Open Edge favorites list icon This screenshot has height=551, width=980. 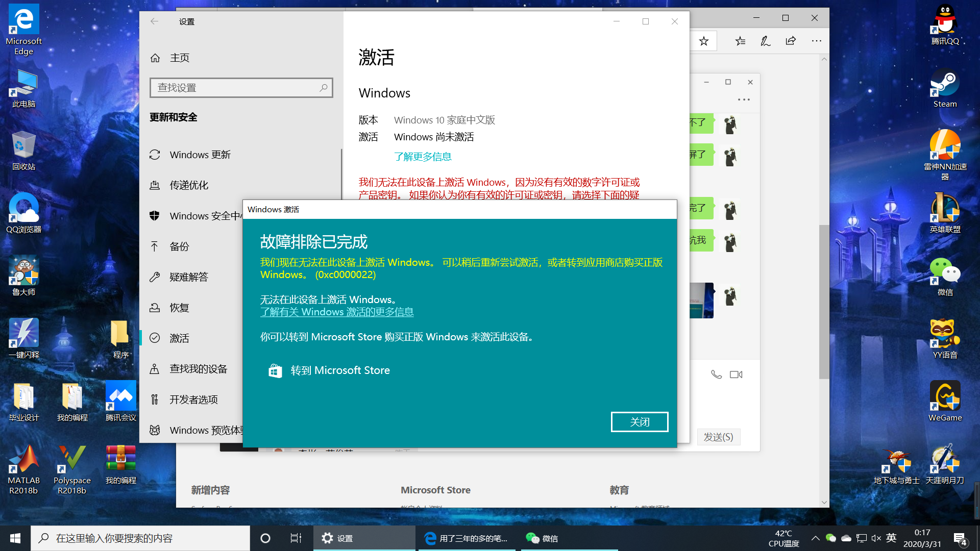click(740, 41)
